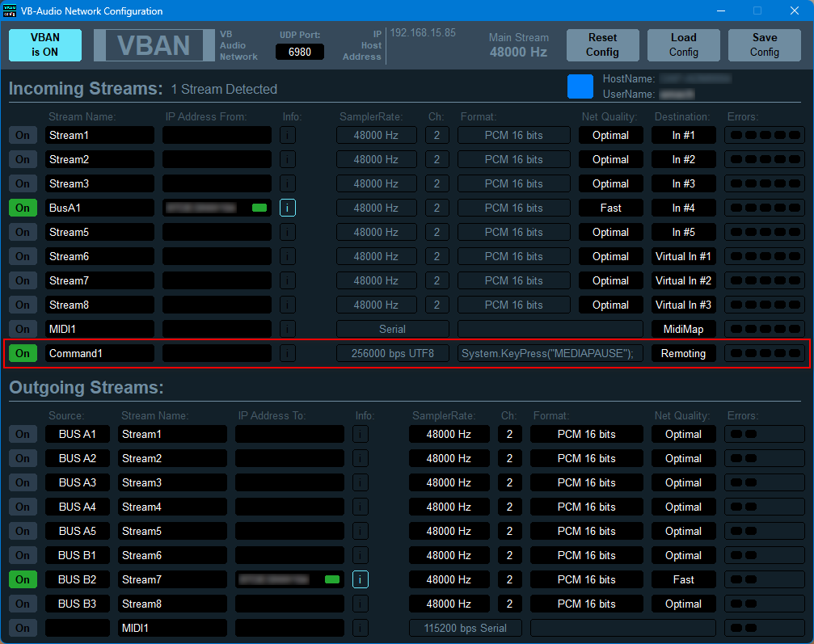This screenshot has height=644, width=814.
Task: Change BusA1 destination In #4
Action: point(684,208)
